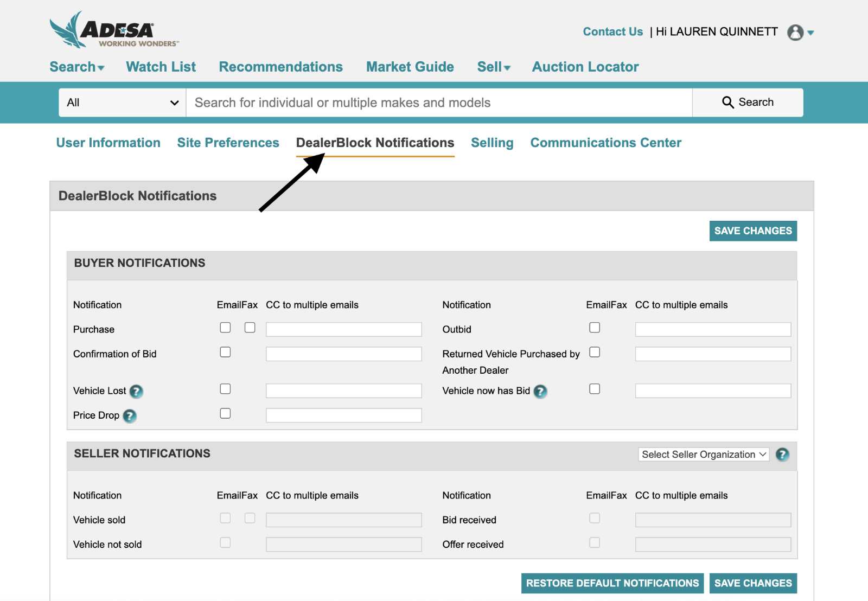Toggle Email for Vehicle sold
This screenshot has height=601, width=868.
point(225,518)
